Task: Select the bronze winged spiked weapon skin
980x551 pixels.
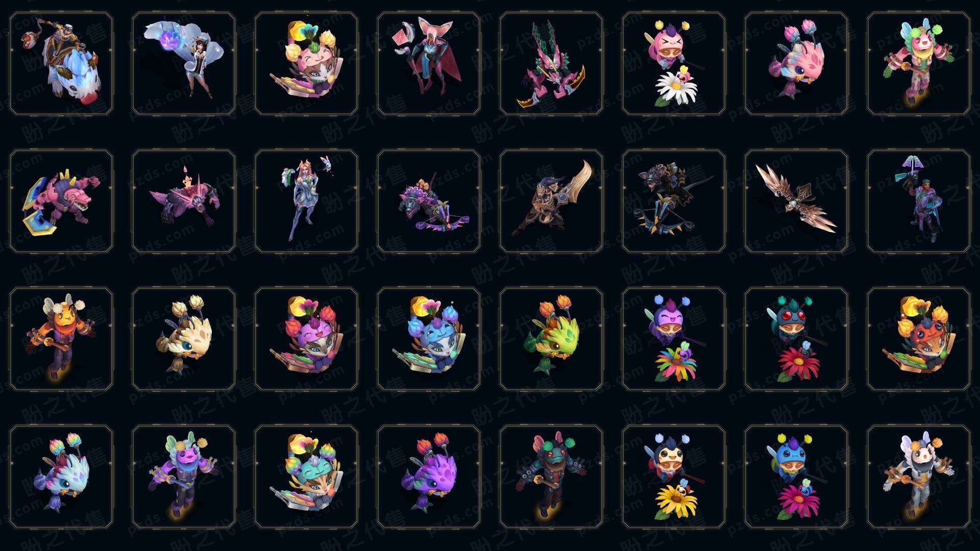Action: coord(796,201)
